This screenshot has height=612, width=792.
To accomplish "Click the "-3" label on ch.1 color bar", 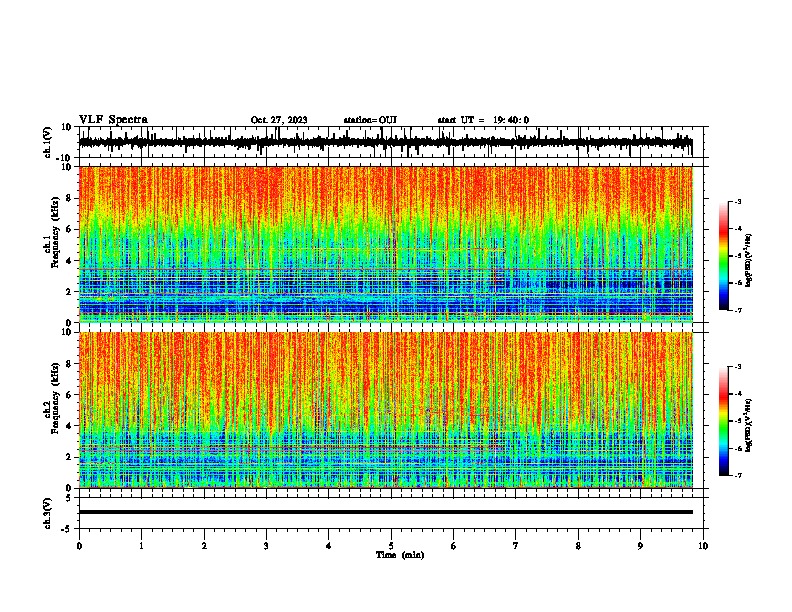I will point(737,202).
